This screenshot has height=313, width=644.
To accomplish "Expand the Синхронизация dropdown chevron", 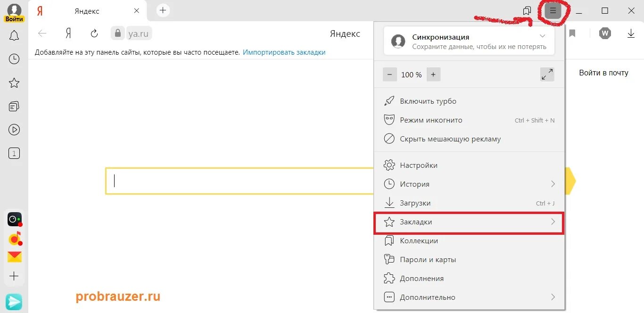I will click(543, 36).
